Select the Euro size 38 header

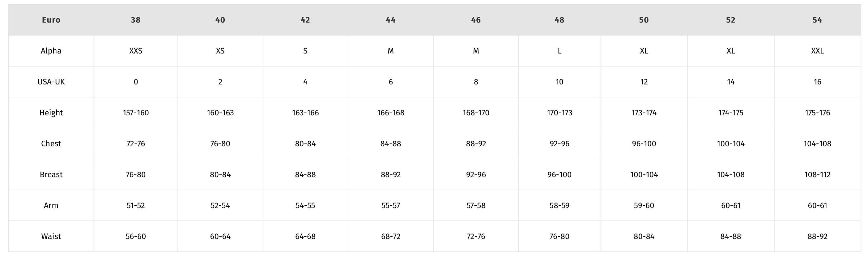point(136,20)
